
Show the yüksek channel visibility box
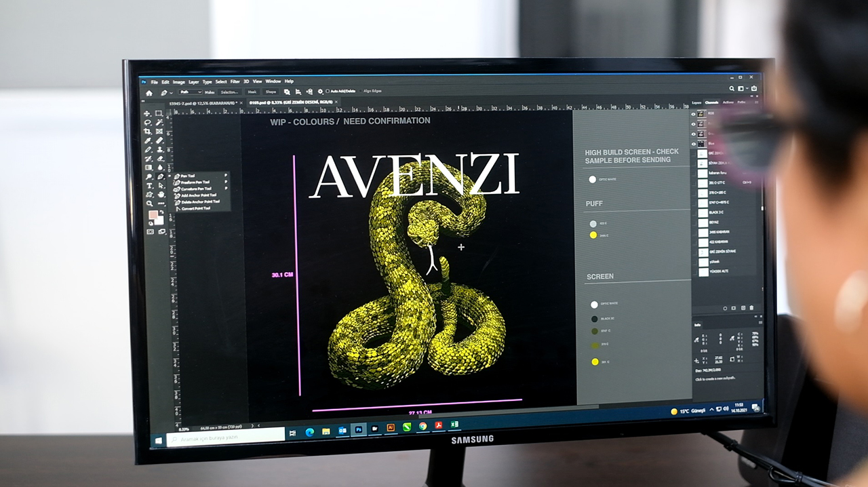click(x=694, y=261)
